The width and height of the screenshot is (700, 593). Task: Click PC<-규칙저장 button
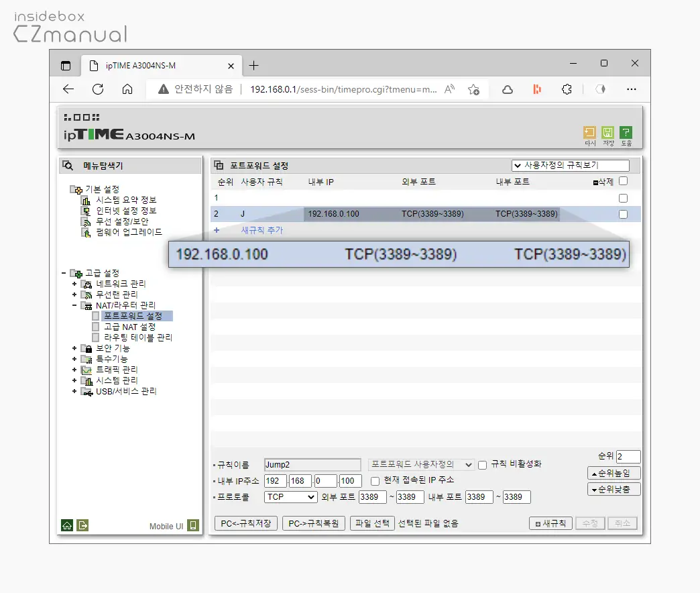coord(246,523)
